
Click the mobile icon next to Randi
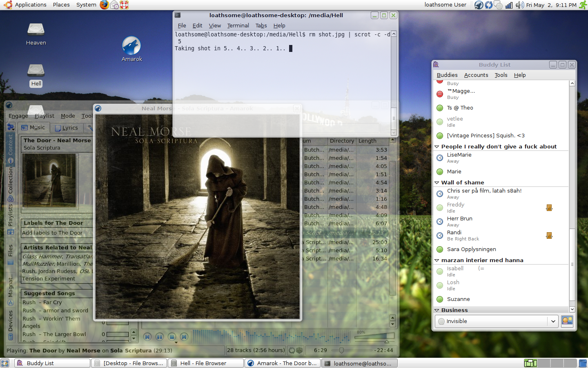pos(549,236)
